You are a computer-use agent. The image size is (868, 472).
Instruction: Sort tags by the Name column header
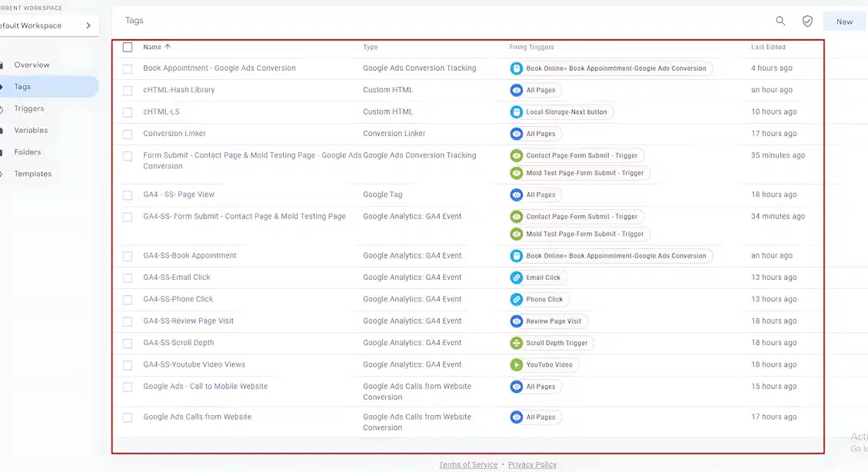coord(152,47)
